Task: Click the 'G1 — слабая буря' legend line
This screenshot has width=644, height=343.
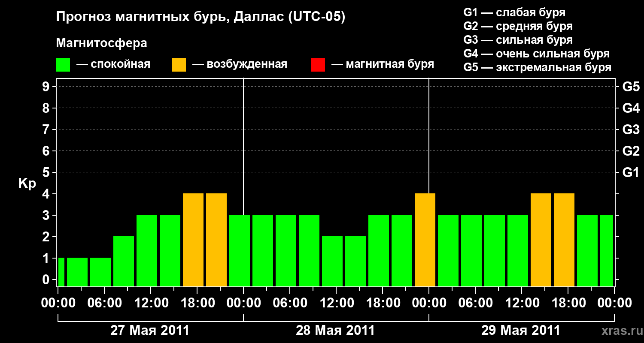Action: [514, 12]
